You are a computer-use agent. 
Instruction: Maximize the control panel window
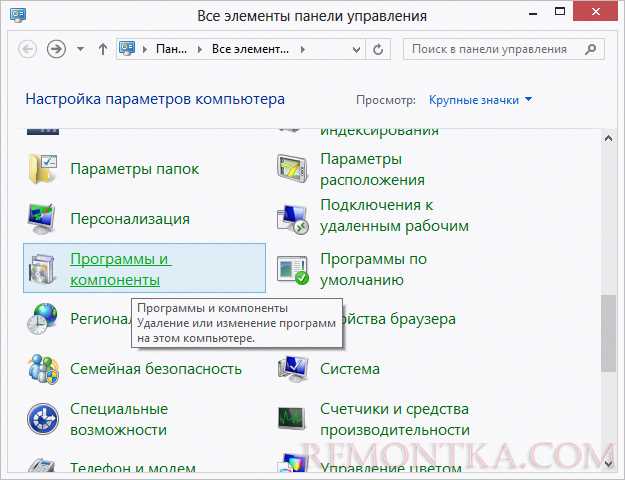tap(560, 12)
